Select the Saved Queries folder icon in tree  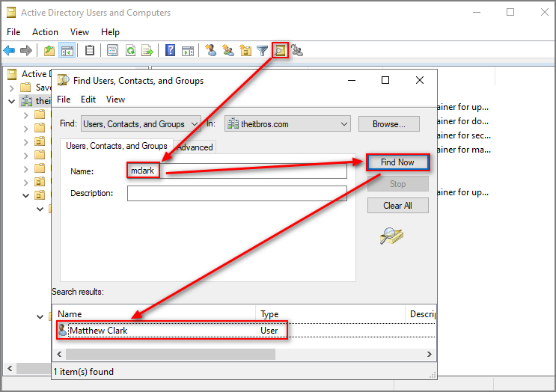tap(25, 88)
